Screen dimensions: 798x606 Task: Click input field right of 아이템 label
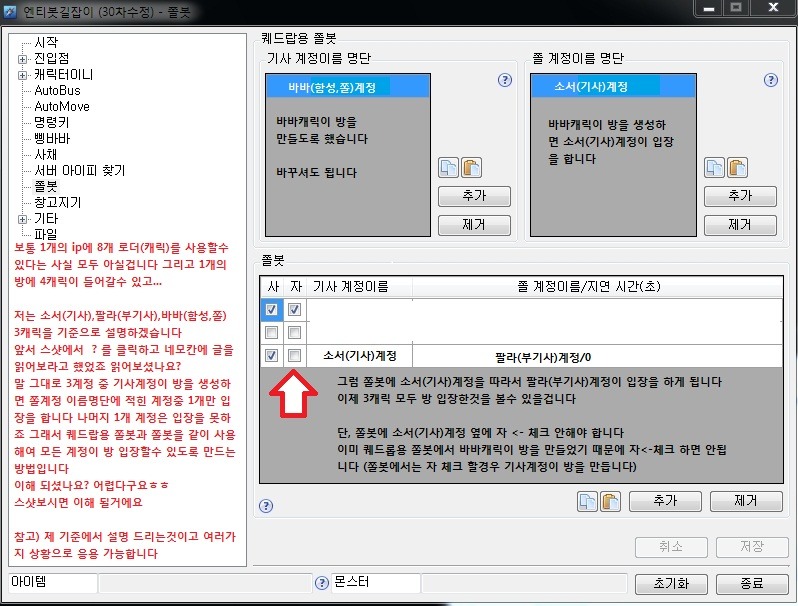205,583
